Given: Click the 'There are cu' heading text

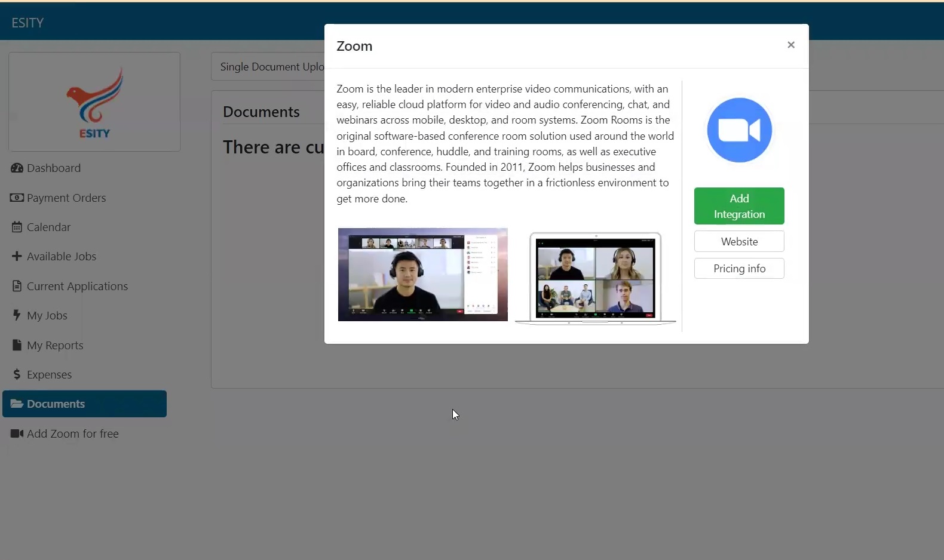Looking at the screenshot, I should [274, 147].
